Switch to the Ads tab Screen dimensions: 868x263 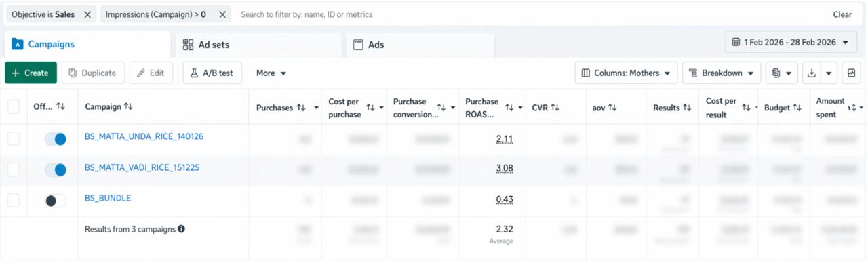pos(420,45)
